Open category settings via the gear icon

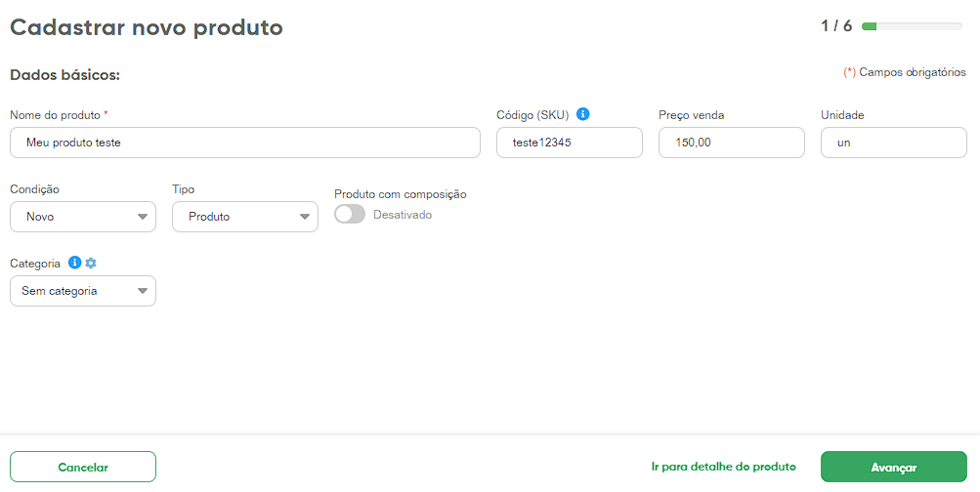pos(91,263)
